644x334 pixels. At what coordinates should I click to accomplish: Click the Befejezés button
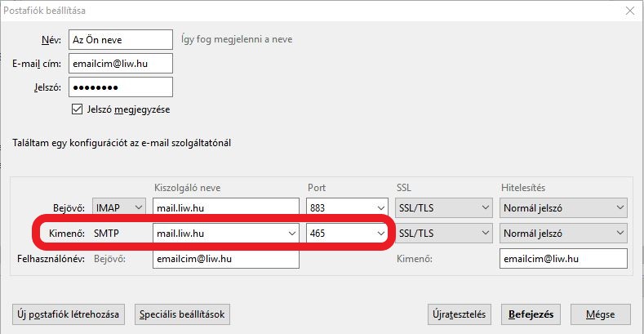(x=531, y=314)
